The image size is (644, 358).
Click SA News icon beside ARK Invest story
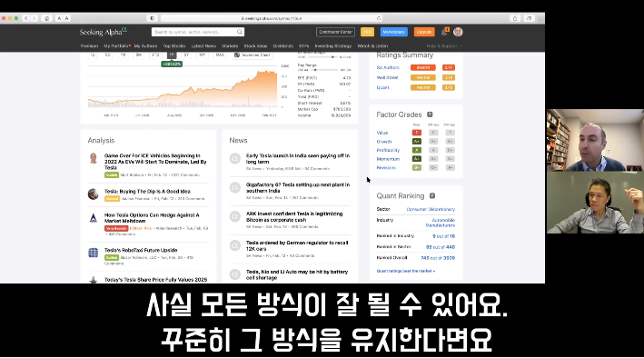235,216
